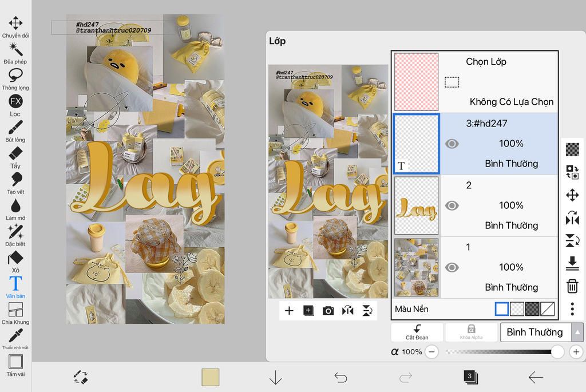Select the Tẩy eraser tool
This screenshot has height=392, width=586.
pyautogui.click(x=15, y=158)
